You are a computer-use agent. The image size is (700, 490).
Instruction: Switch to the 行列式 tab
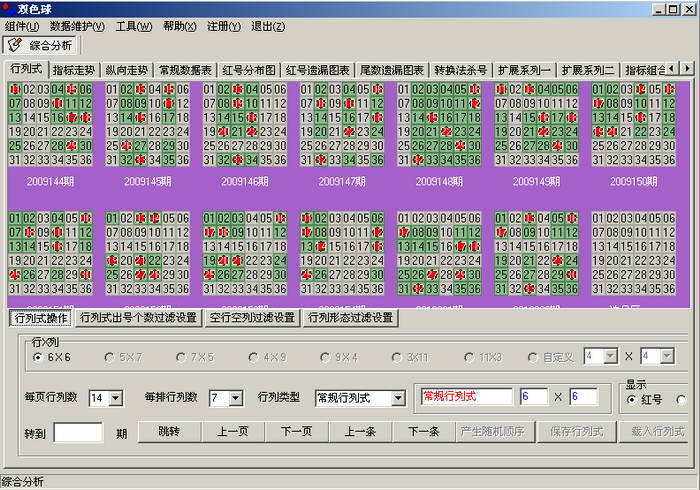[x=27, y=69]
